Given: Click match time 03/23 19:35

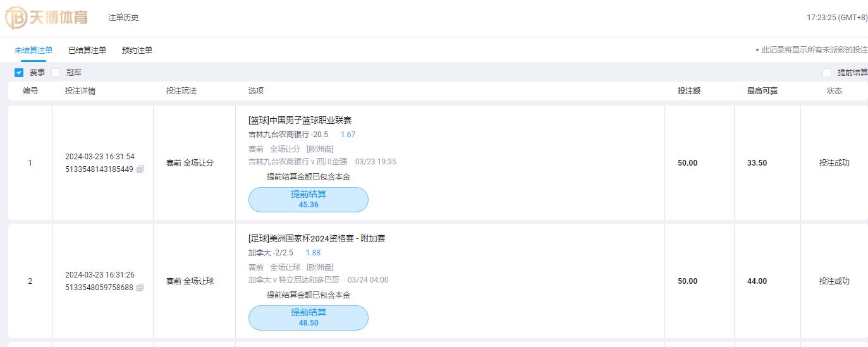Looking at the screenshot, I should coord(376,162).
